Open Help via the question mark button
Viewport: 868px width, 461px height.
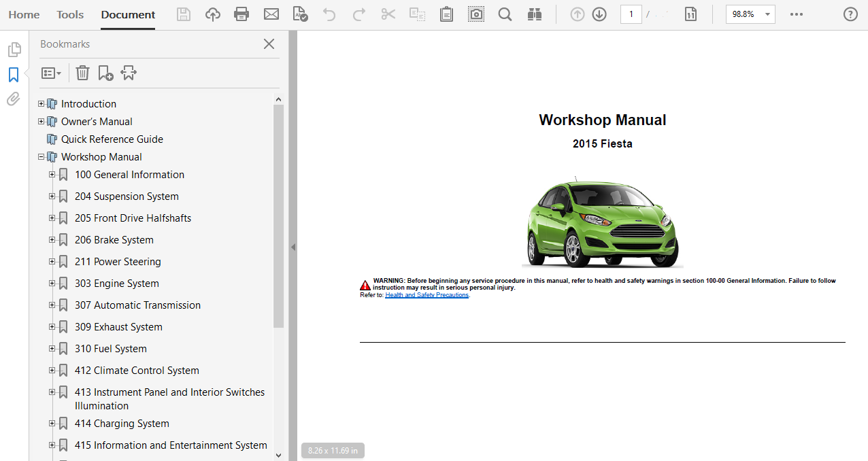click(850, 14)
